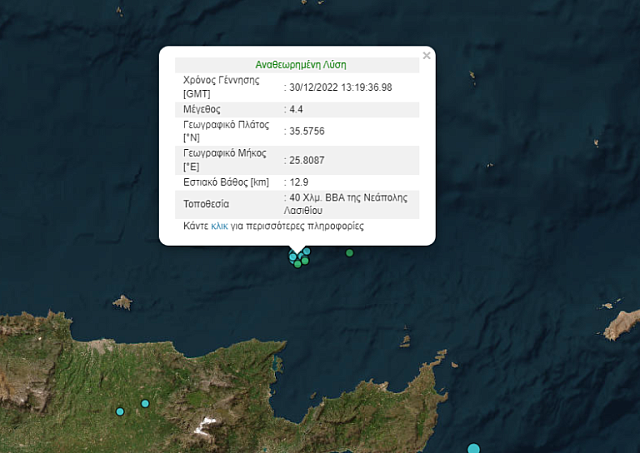Select the top-right cyan marker in cluster

click(x=307, y=251)
